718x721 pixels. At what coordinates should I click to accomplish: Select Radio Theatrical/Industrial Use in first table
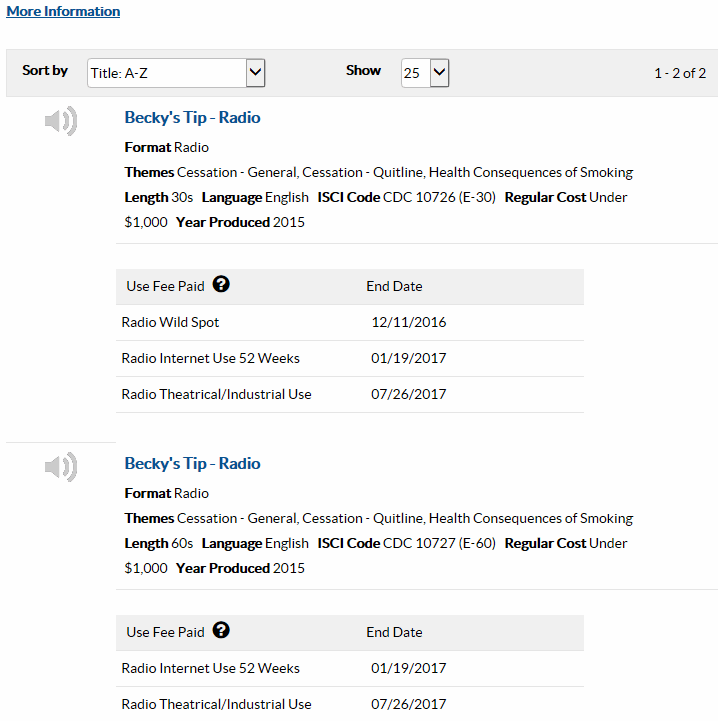216,395
